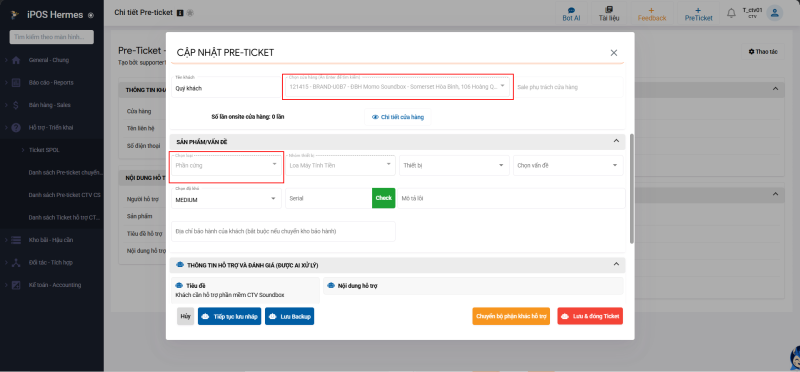Open user profile avatar icon

[774, 13]
